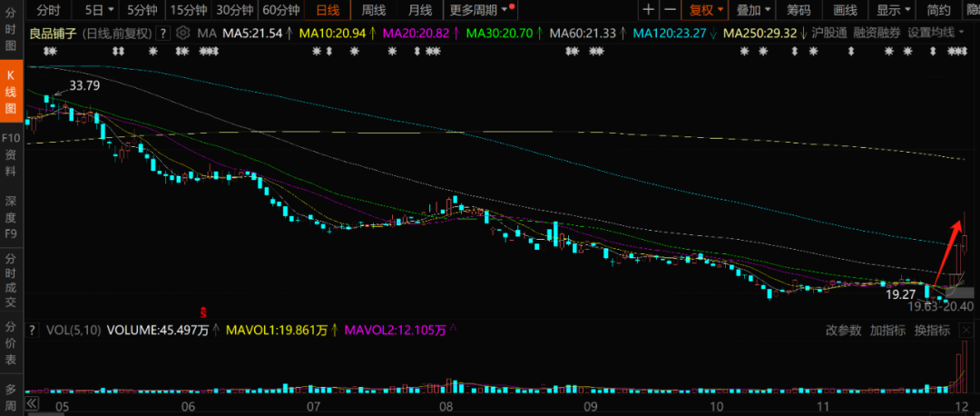Click MA20:20.82 average label

click(415, 34)
